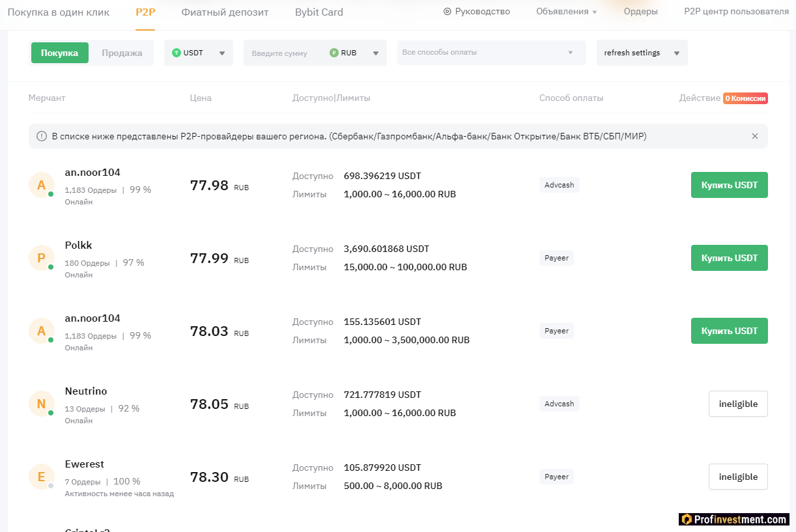This screenshot has height=532, width=796.
Task: Click Advcash payment tag for 77.98 offer
Action: tap(560, 185)
